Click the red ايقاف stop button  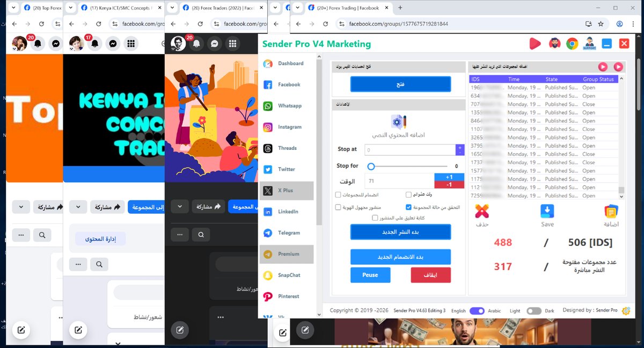(x=430, y=275)
